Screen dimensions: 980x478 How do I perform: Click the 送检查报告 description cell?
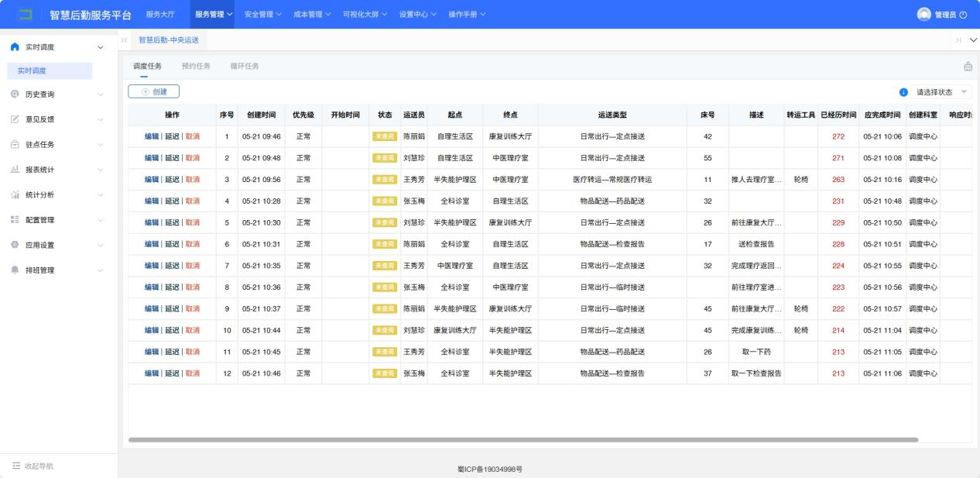(756, 244)
